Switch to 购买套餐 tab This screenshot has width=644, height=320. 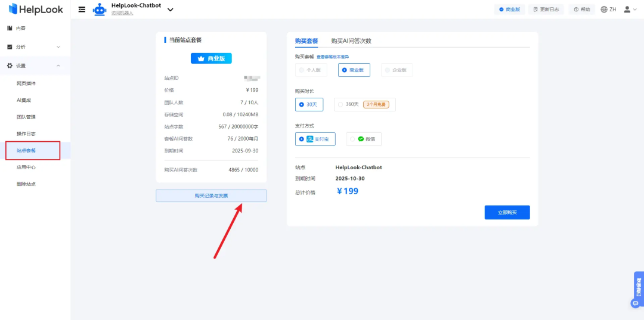tap(306, 41)
